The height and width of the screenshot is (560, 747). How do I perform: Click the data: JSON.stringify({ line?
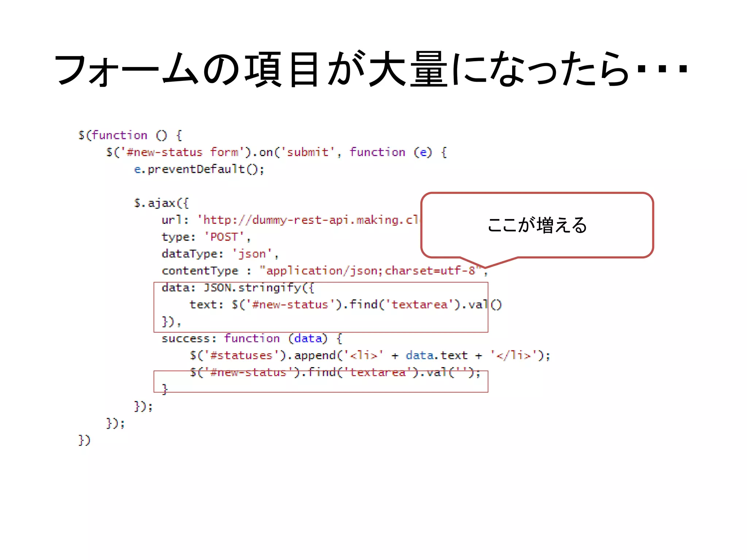pyautogui.click(x=238, y=288)
